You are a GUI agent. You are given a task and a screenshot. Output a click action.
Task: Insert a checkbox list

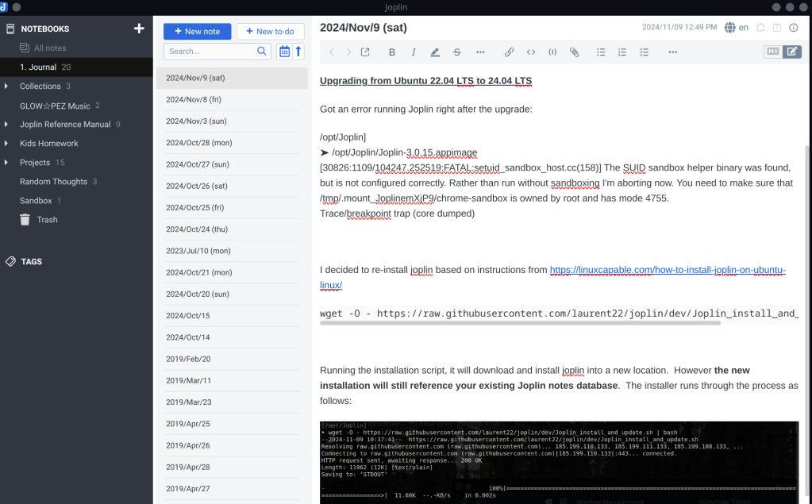pos(644,52)
